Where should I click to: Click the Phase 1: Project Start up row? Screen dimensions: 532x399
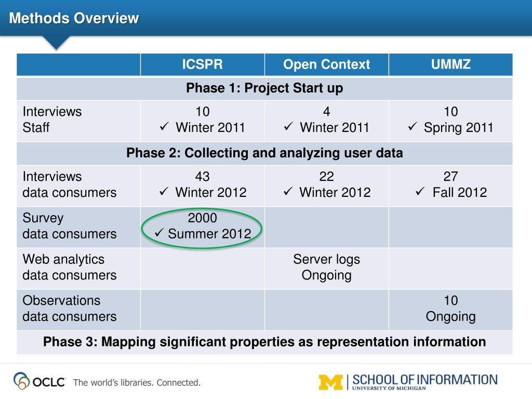pyautogui.click(x=264, y=88)
